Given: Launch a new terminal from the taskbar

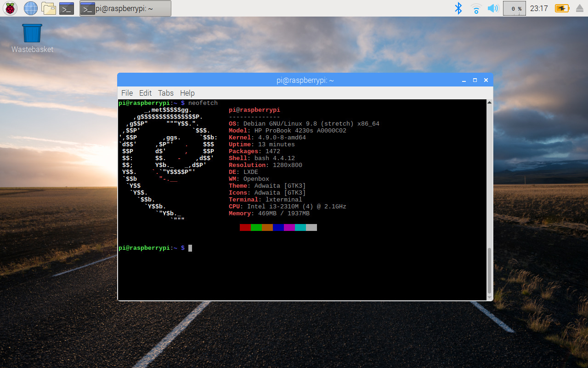Looking at the screenshot, I should tap(66, 8).
